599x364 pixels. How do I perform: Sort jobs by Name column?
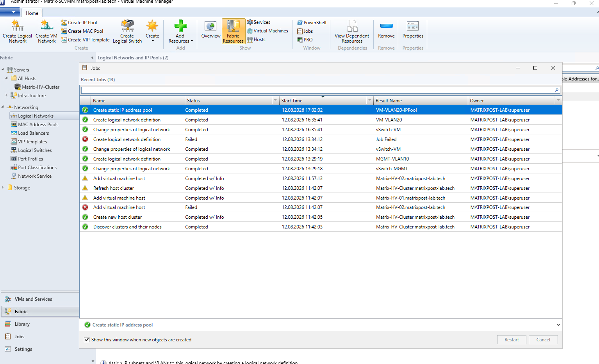coord(138,101)
